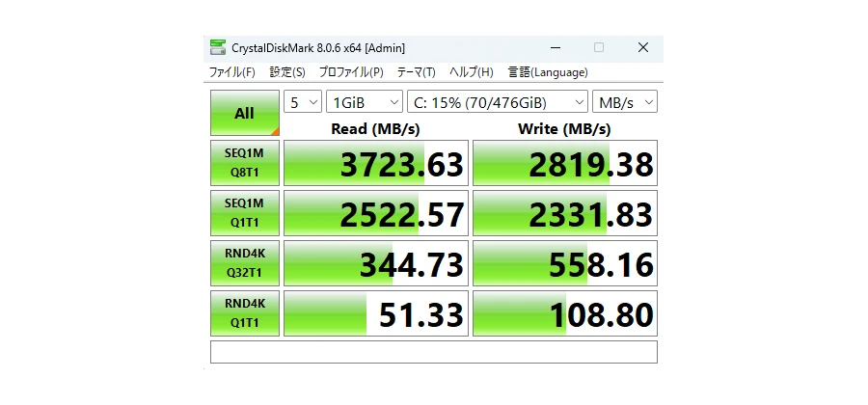Select the 108.80 write result
Image resolution: width=868 pixels, height=405 pixels.
[565, 313]
